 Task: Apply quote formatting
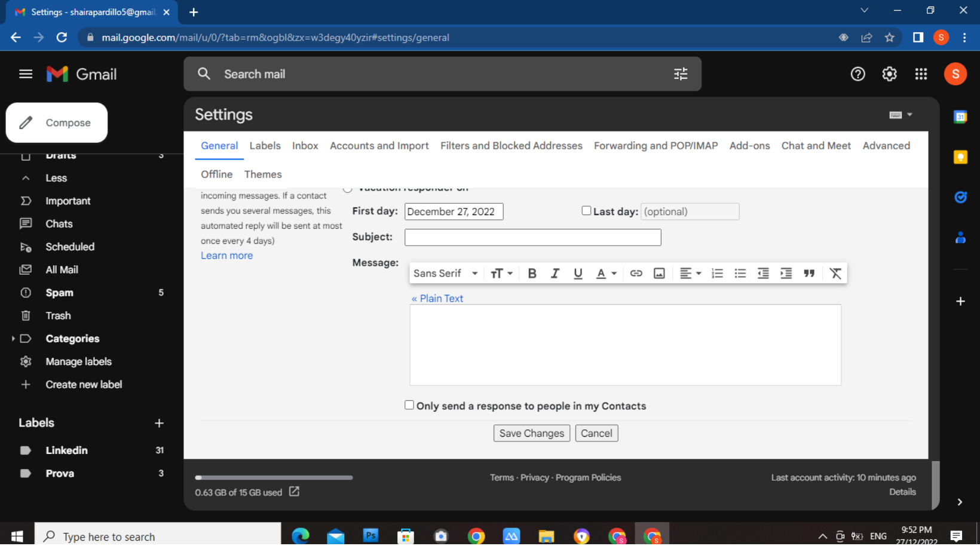point(809,274)
